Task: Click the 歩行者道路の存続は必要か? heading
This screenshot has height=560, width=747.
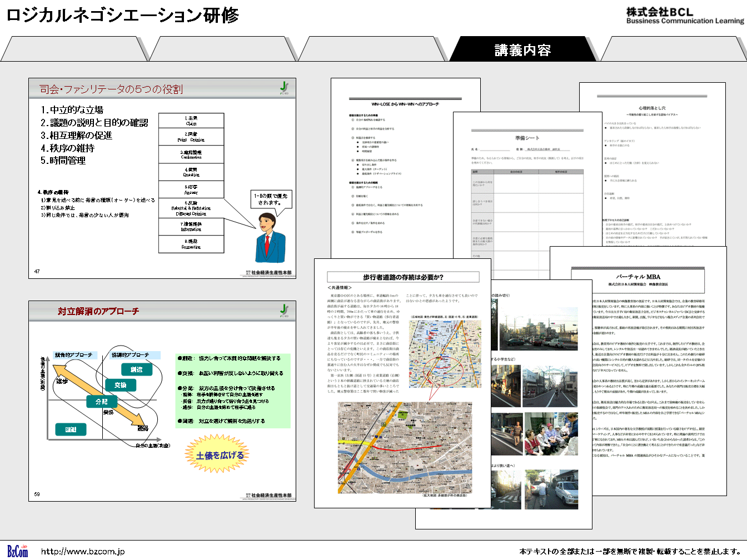Action: click(x=403, y=277)
